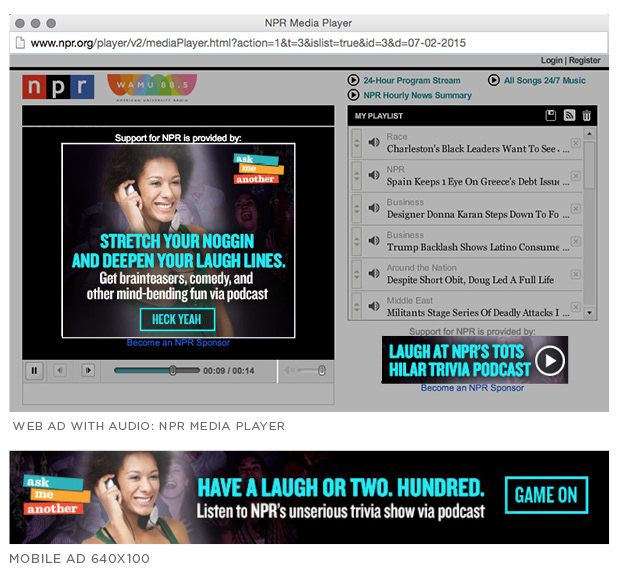Click speaker icon on Doug Led A Full Life story
This screenshot has width=619, height=572.
pyautogui.click(x=374, y=273)
